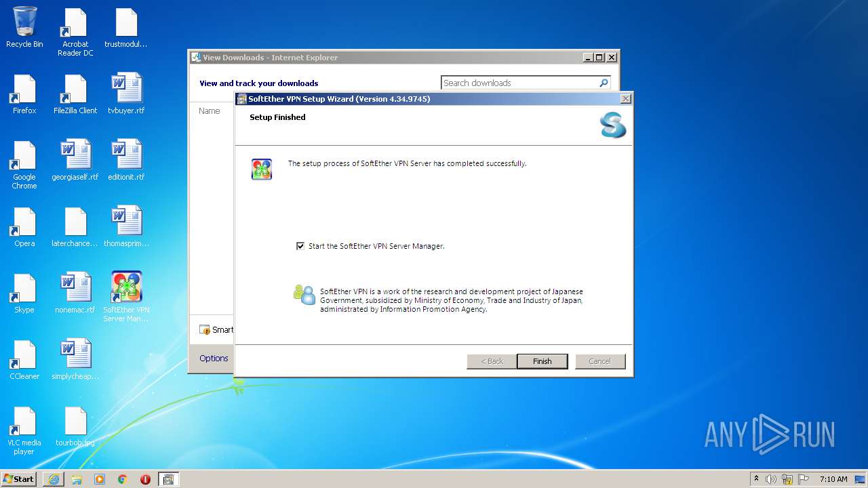868x488 pixels.
Task: Open FileZilla Client shortcut
Action: pyautogui.click(x=75, y=94)
